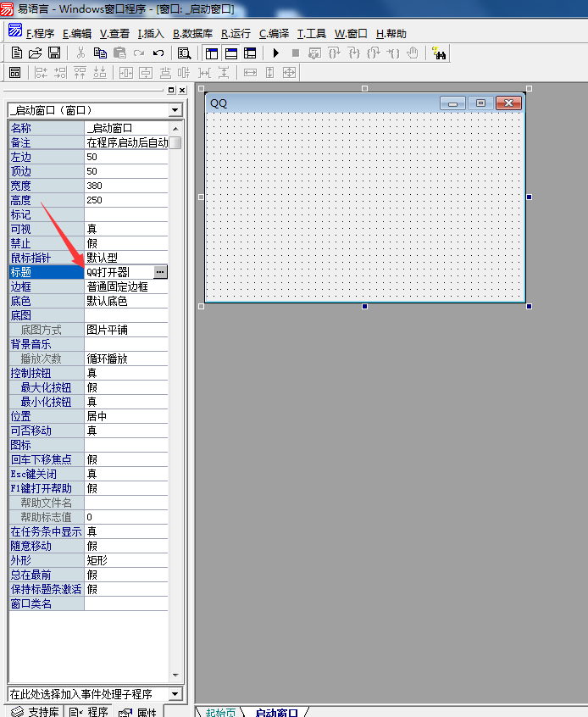
Task: Click the window preview icon on second toolbar
Action: pos(14,73)
